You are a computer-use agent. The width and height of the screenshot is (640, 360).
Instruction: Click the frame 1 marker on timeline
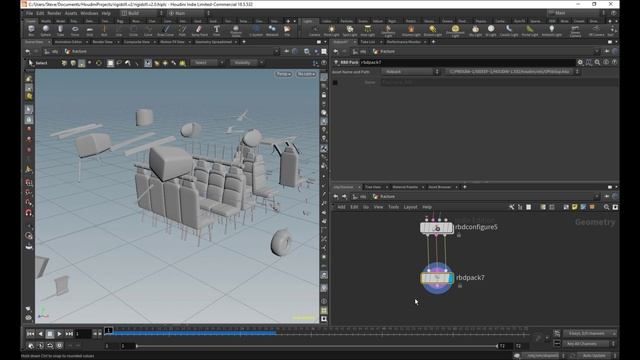coord(108,330)
